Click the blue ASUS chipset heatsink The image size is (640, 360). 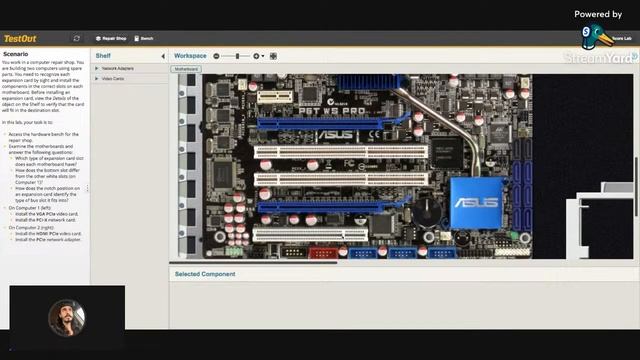pyautogui.click(x=477, y=203)
